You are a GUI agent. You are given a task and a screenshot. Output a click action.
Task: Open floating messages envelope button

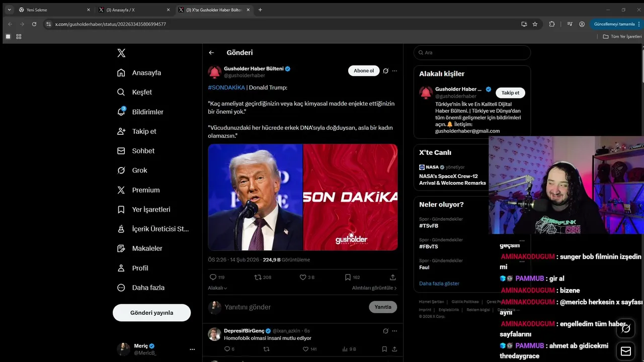tap(626, 351)
